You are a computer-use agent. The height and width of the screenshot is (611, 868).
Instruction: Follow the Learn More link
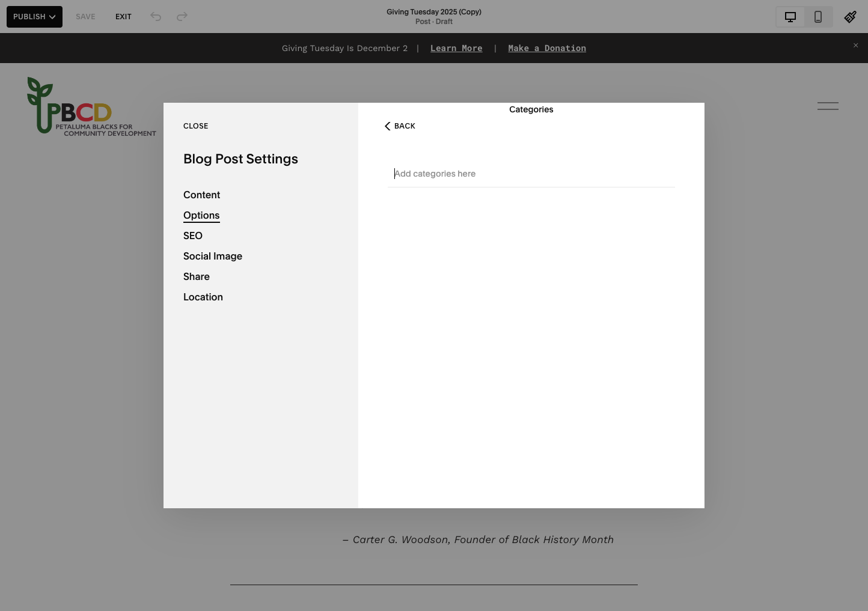pos(456,48)
